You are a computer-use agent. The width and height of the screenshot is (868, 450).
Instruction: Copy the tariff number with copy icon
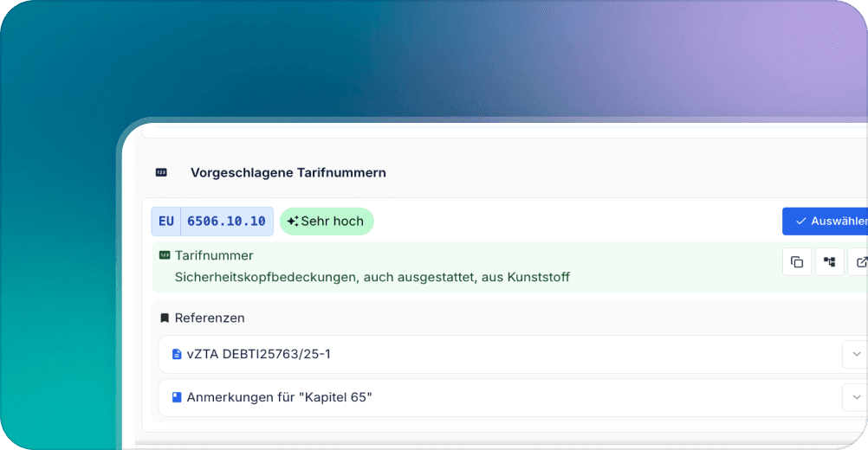point(797,262)
